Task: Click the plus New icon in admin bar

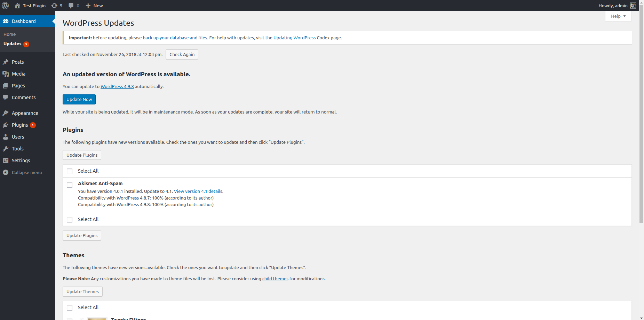Action: 88,6
